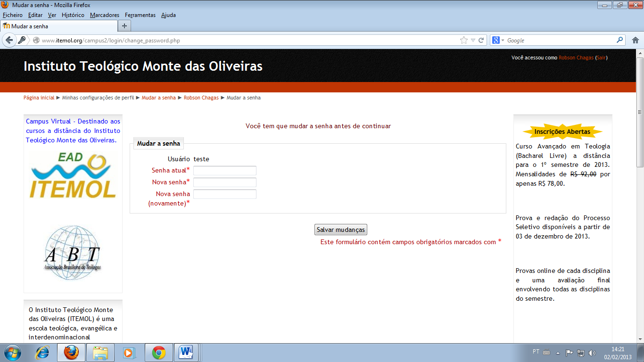Open Windows Explorer folder taskbar icon
Viewport: 644px width, 362px height.
click(x=100, y=353)
